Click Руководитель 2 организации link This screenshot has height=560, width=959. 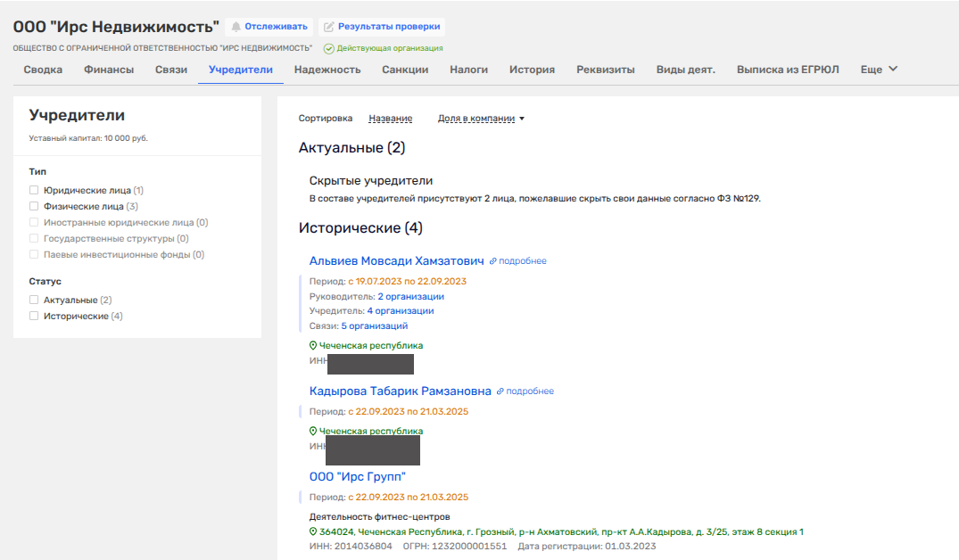411,297
